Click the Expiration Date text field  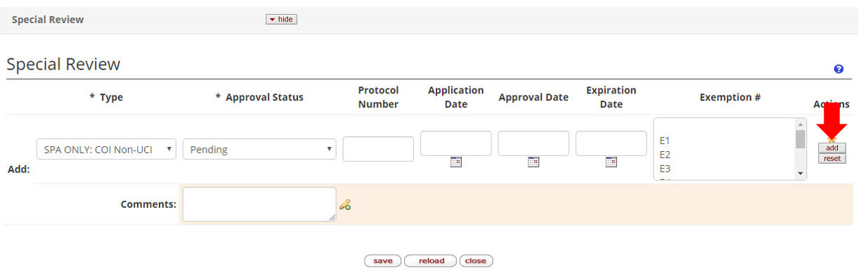click(x=611, y=143)
